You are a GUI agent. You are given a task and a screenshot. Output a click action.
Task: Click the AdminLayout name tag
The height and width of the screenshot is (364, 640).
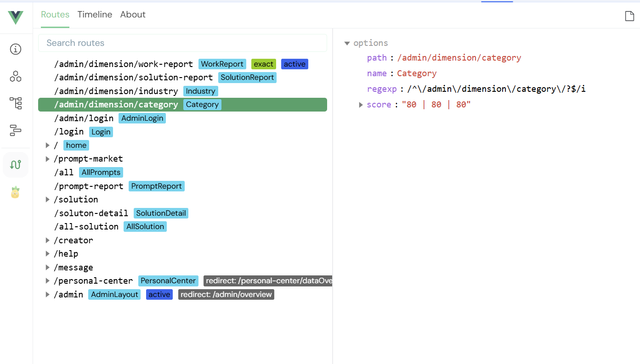click(x=115, y=295)
